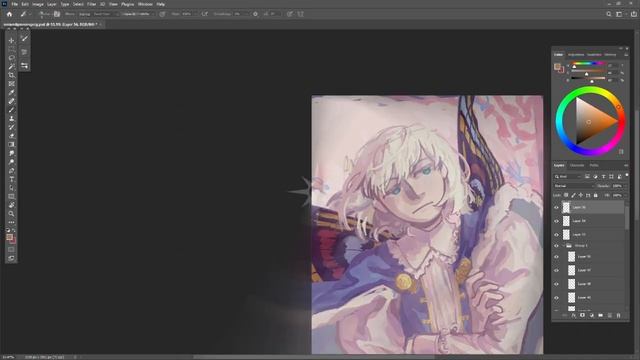
Task: Select the Hand tool
Action: coord(11,205)
